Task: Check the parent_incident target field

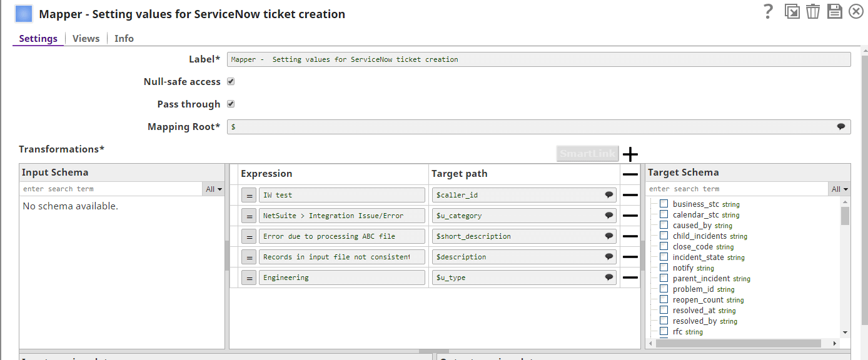Action: pos(664,278)
